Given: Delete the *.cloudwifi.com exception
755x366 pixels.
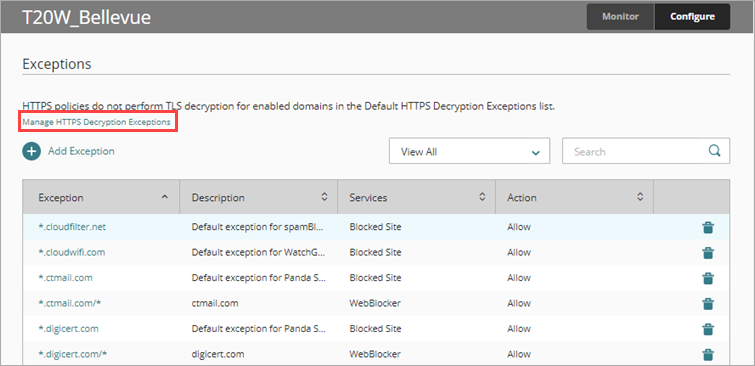Looking at the screenshot, I should click(x=708, y=253).
